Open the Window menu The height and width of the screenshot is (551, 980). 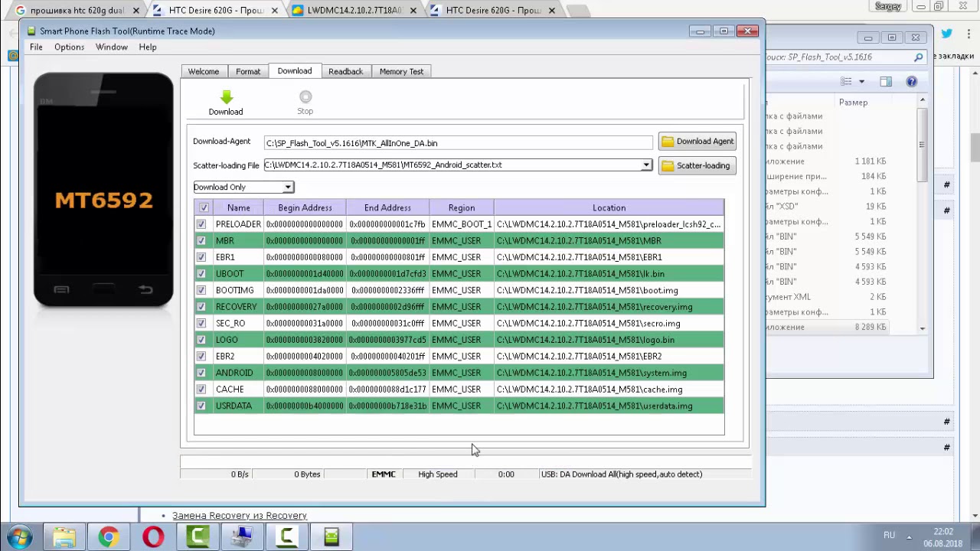112,47
